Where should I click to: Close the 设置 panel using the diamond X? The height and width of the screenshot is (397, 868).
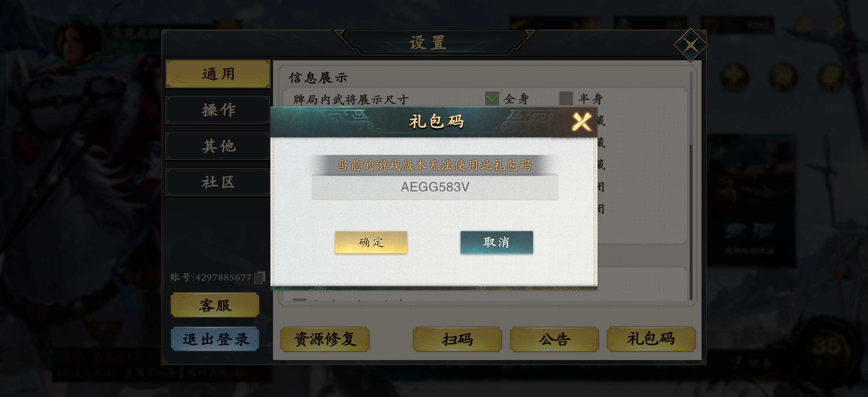click(x=690, y=45)
